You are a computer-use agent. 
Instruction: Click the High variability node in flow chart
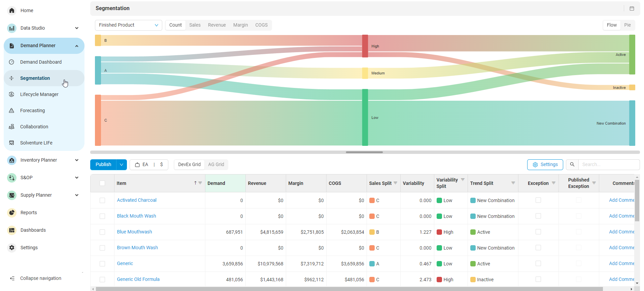pyautogui.click(x=365, y=46)
